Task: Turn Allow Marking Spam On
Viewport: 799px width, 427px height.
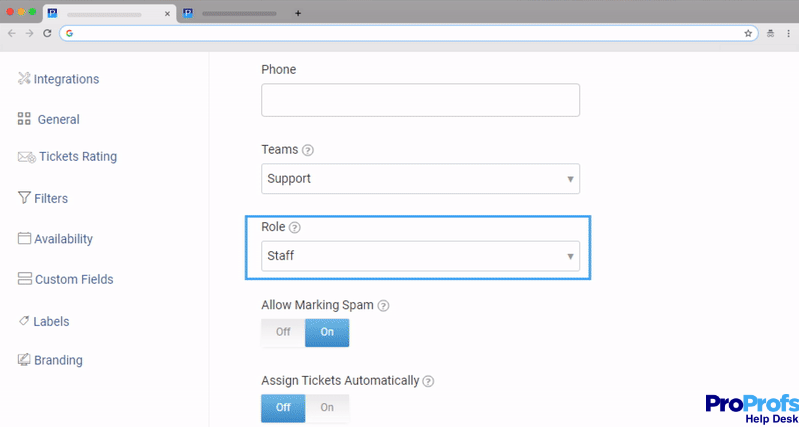Action: [x=327, y=333]
